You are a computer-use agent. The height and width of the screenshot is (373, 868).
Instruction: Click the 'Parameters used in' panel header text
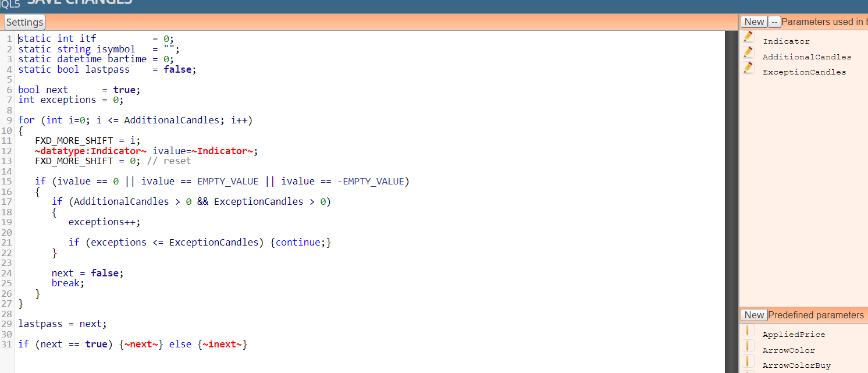tap(824, 22)
